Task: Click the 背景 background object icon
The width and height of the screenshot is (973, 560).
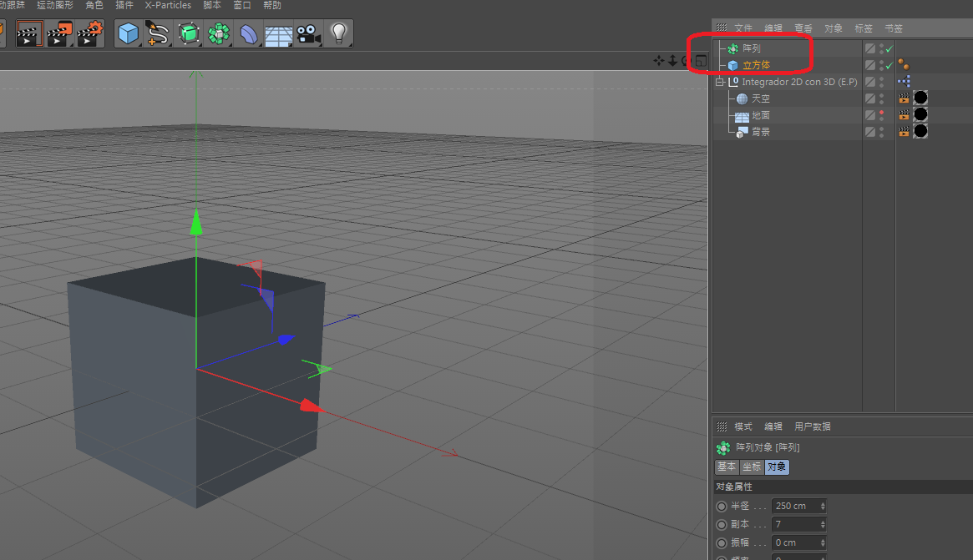Action: [x=742, y=132]
